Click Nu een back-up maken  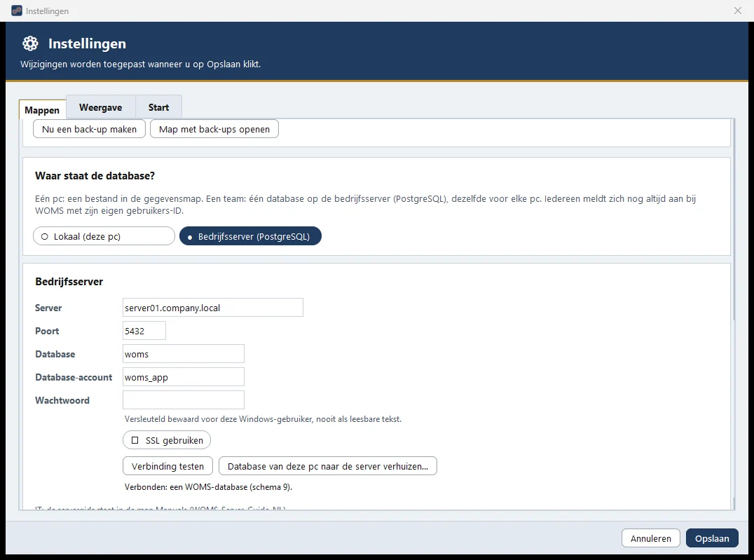[x=90, y=129]
